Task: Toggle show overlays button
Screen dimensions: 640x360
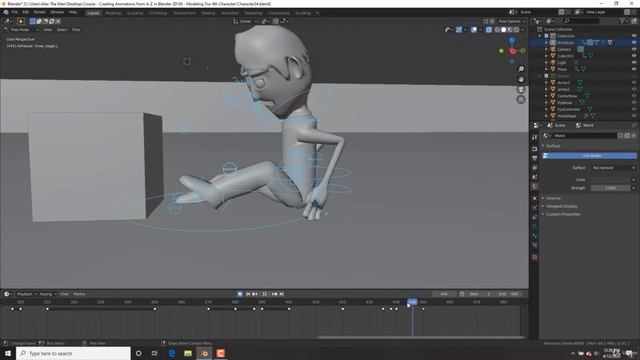Action: pyautogui.click(x=474, y=30)
